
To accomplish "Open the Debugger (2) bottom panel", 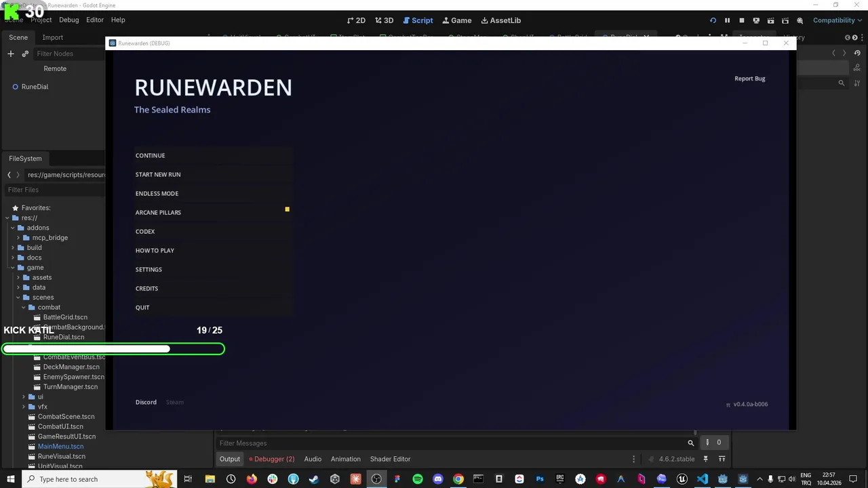I will [271, 459].
